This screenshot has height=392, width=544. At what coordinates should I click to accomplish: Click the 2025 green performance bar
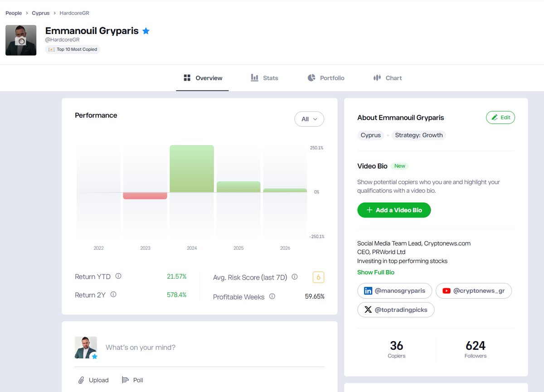pyautogui.click(x=238, y=187)
